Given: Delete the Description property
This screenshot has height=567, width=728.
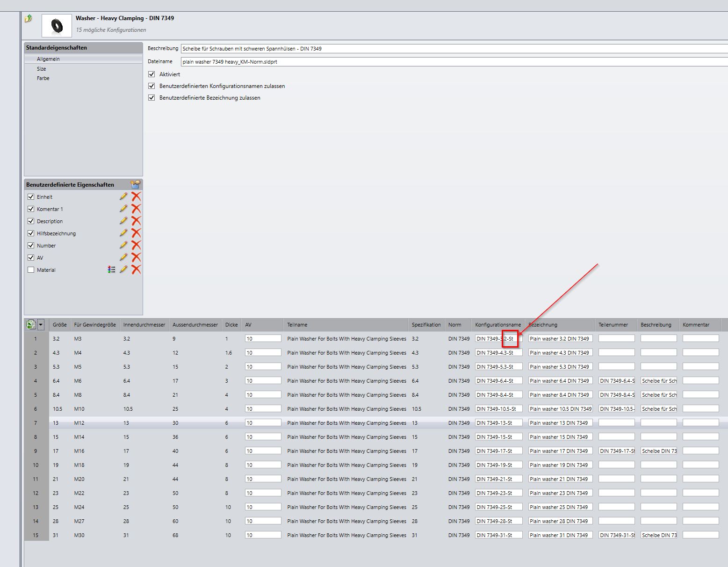Looking at the screenshot, I should (x=136, y=221).
